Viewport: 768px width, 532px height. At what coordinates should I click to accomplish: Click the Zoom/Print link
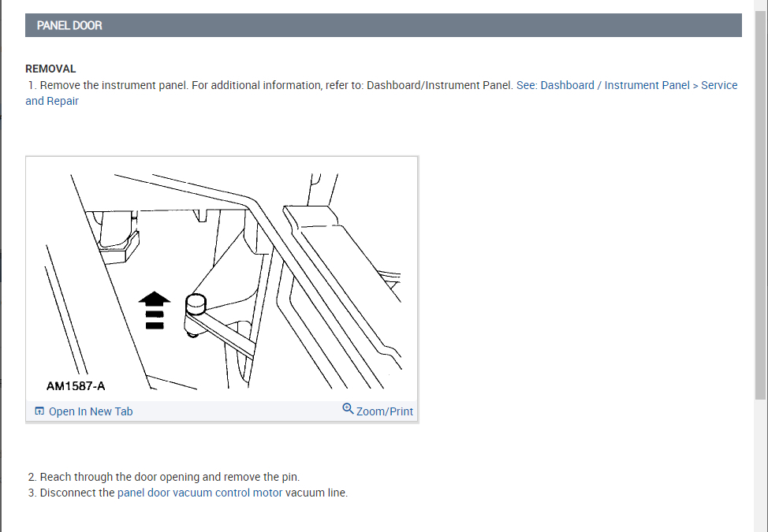point(385,411)
